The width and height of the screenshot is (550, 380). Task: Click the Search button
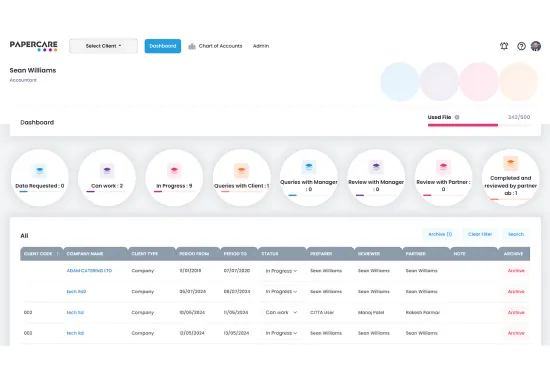pos(516,234)
